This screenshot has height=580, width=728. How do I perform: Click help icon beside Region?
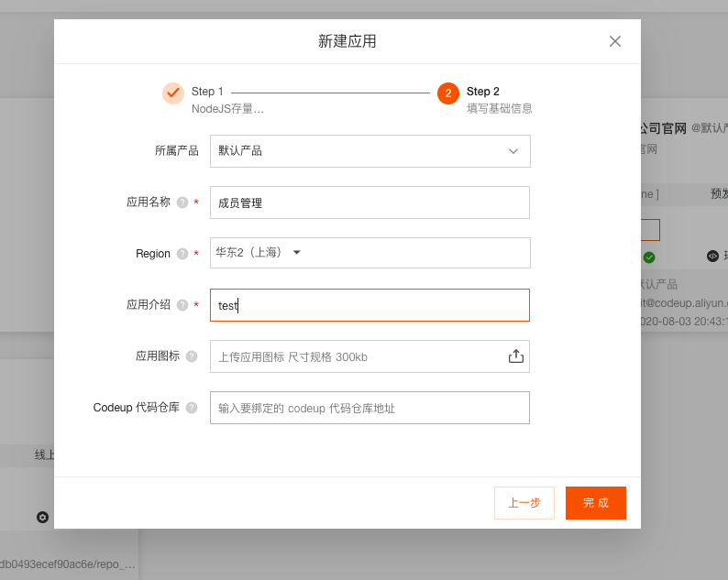pyautogui.click(x=182, y=254)
